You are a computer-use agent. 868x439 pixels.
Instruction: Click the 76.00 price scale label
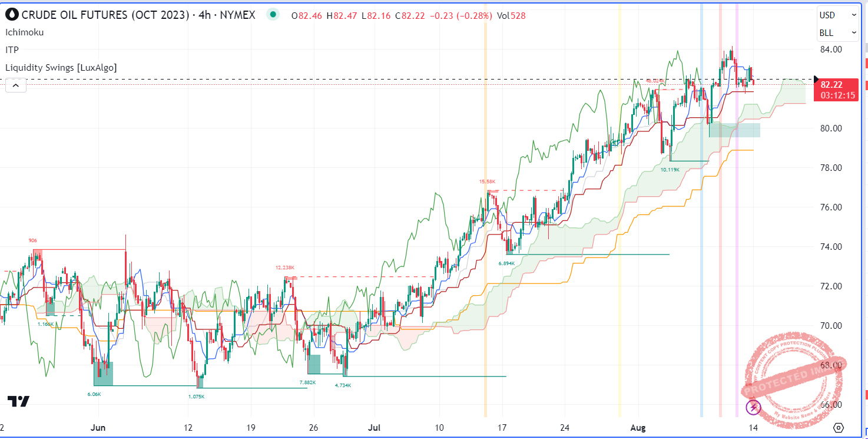[x=831, y=207]
